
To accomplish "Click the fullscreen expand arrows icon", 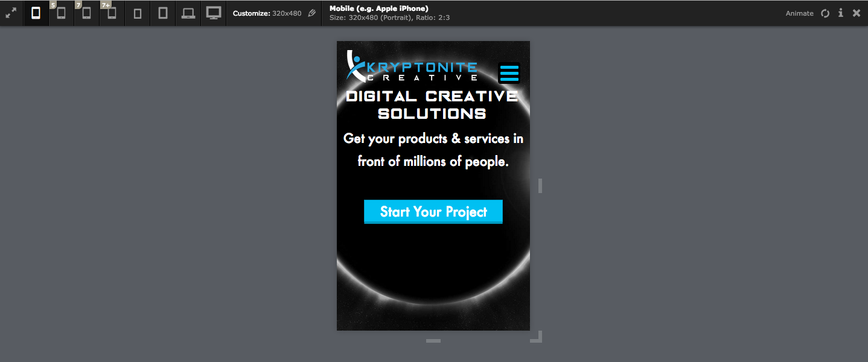I will tap(11, 13).
